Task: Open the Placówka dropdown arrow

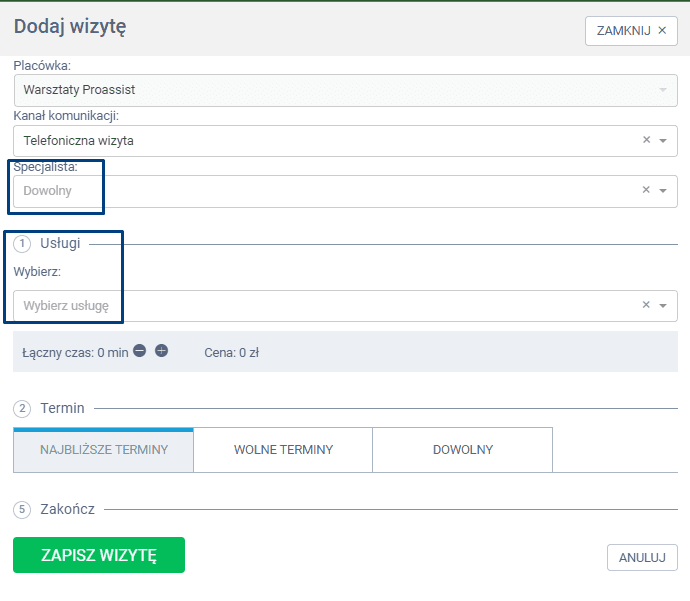Action: tap(663, 90)
